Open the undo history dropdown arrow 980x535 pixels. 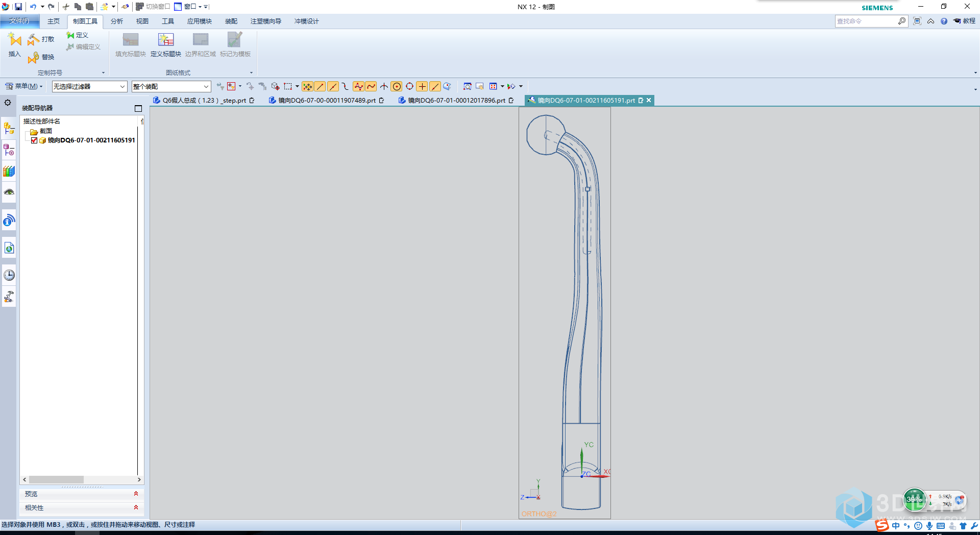click(x=42, y=7)
